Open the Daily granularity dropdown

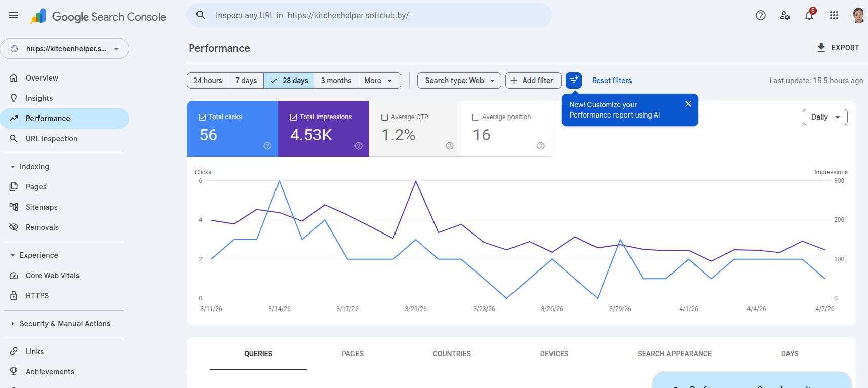824,117
